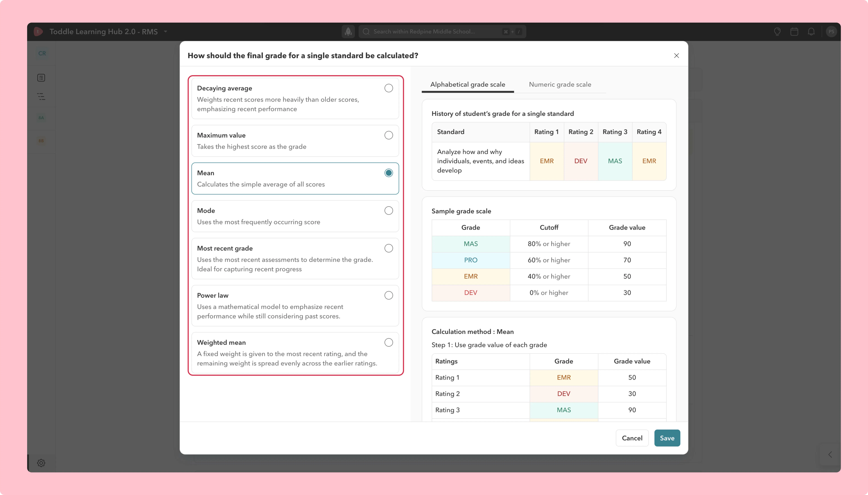The width and height of the screenshot is (868, 495).
Task: Click the PRO grade cell
Action: [471, 260]
